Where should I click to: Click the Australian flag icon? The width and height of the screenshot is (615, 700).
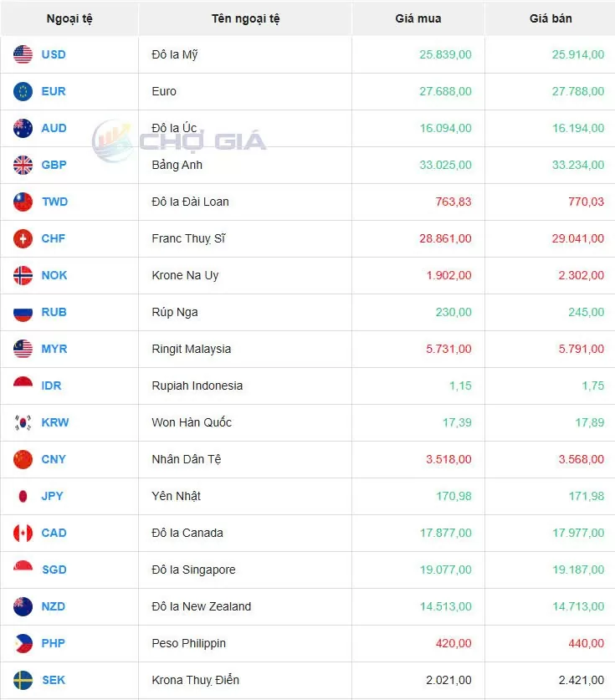(x=23, y=129)
